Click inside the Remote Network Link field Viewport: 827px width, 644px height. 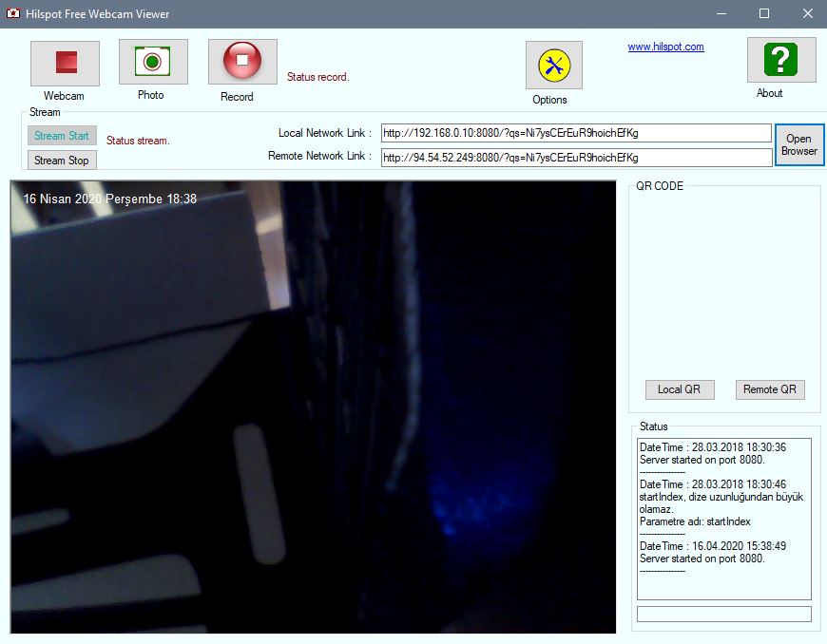click(575, 158)
